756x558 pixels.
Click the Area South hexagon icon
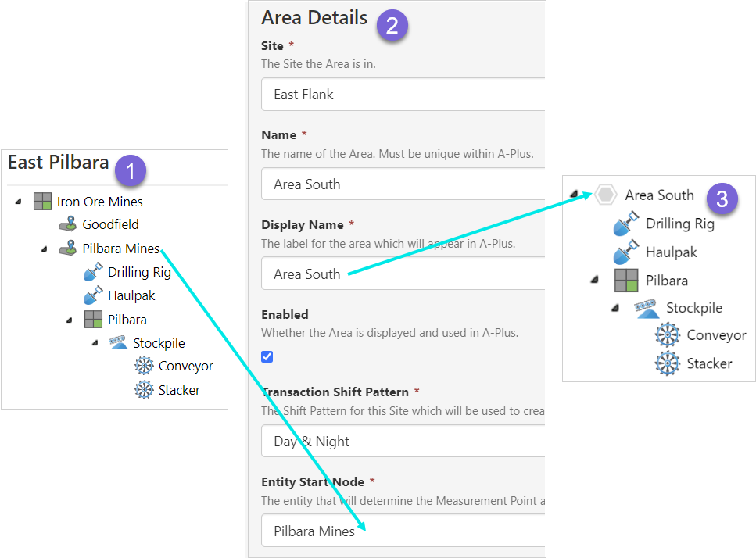pos(605,195)
